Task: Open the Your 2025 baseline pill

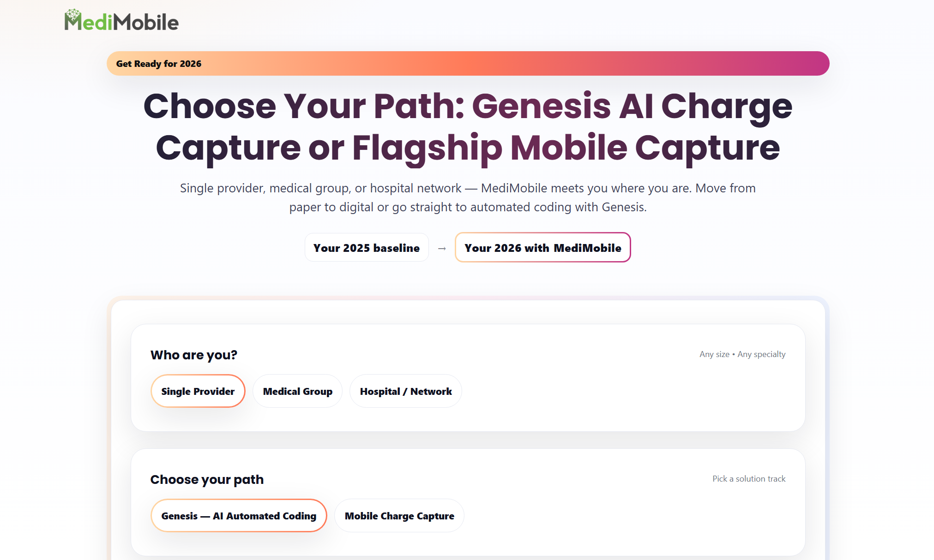Action: click(x=367, y=248)
